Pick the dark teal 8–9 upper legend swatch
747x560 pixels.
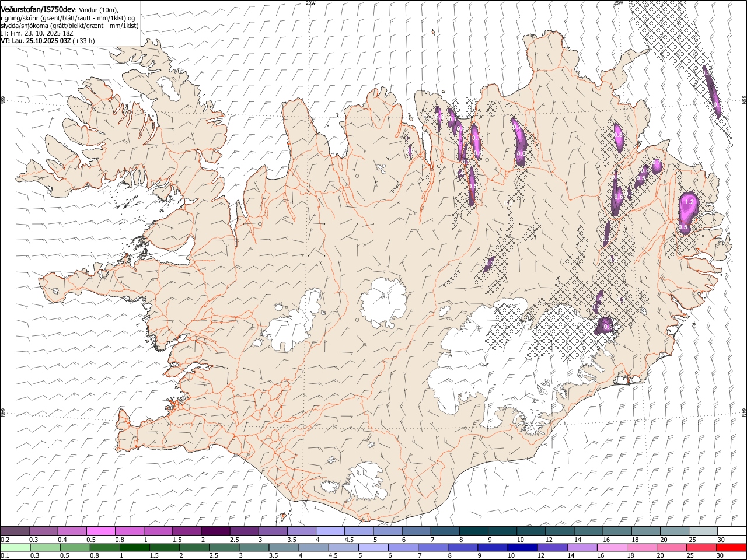tap(474, 531)
